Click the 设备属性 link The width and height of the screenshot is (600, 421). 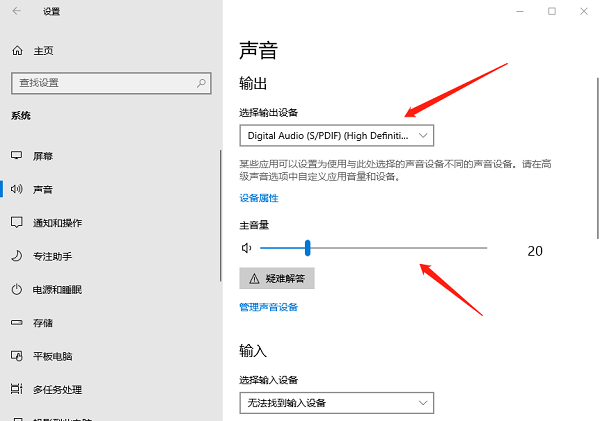click(x=259, y=198)
